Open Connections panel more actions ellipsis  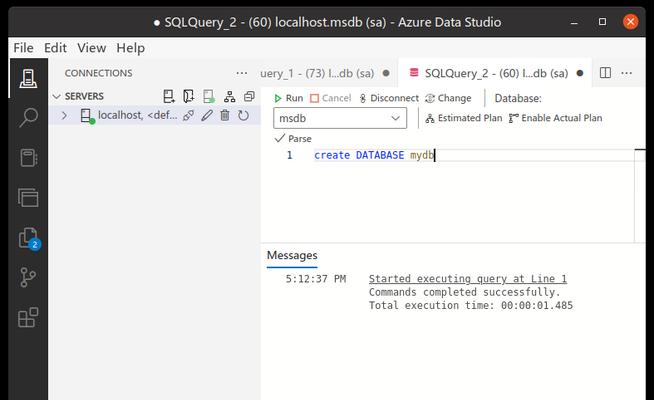(x=241, y=73)
